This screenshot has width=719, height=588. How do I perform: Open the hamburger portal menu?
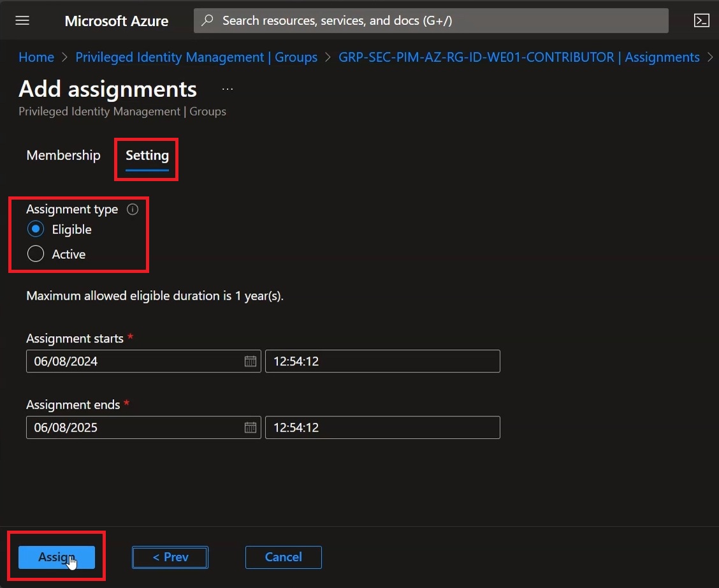[x=22, y=20]
